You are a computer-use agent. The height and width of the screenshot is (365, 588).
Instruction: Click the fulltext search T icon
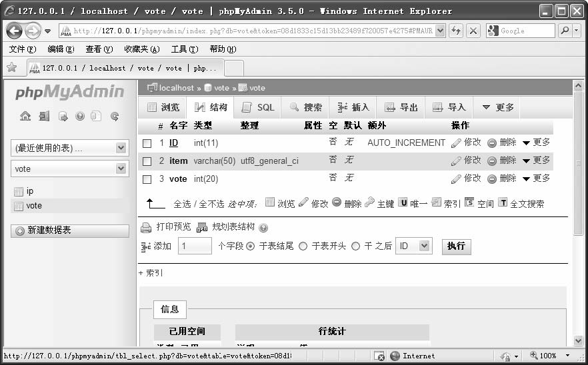tap(503, 202)
